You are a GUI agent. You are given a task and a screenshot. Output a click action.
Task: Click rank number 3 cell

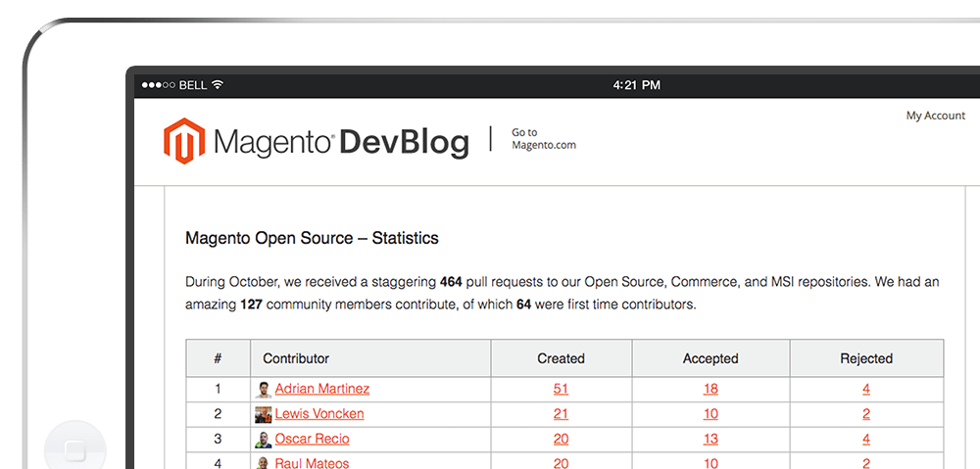coord(218,439)
